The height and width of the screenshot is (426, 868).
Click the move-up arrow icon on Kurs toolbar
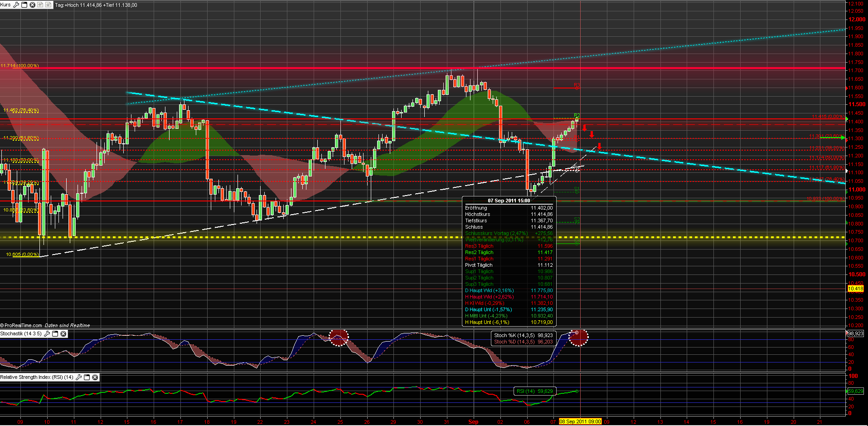pyautogui.click(x=40, y=5)
